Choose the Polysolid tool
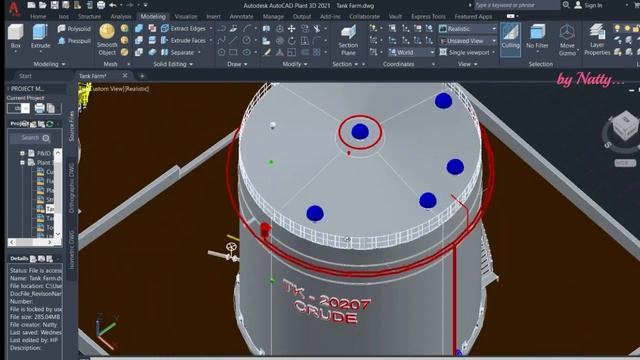Image resolution: width=640 pixels, height=360 pixels. [x=74, y=29]
